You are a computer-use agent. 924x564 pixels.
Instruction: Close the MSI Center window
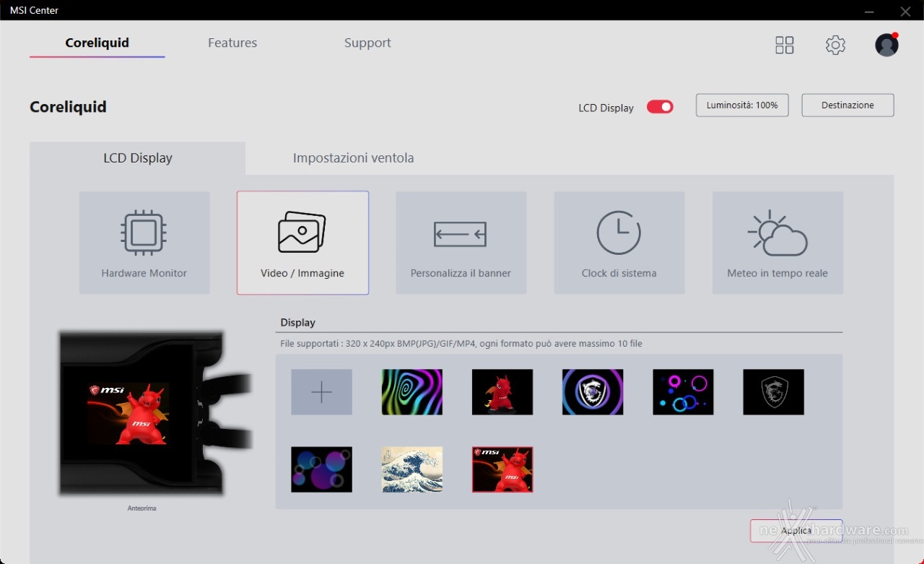point(905,11)
